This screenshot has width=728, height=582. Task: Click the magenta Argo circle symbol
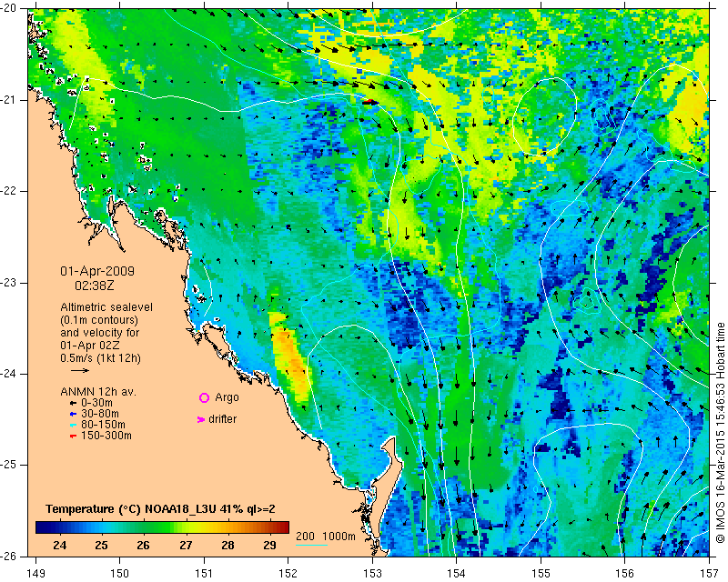[x=204, y=397]
